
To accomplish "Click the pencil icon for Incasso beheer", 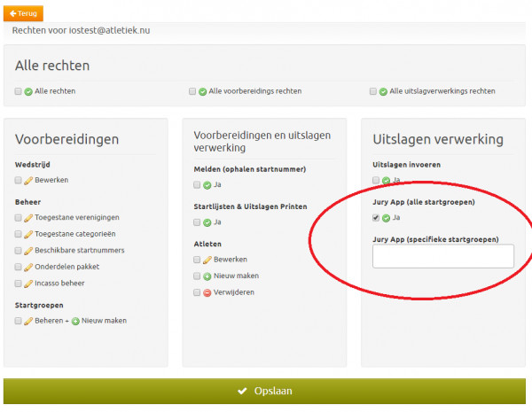I will point(28,284).
